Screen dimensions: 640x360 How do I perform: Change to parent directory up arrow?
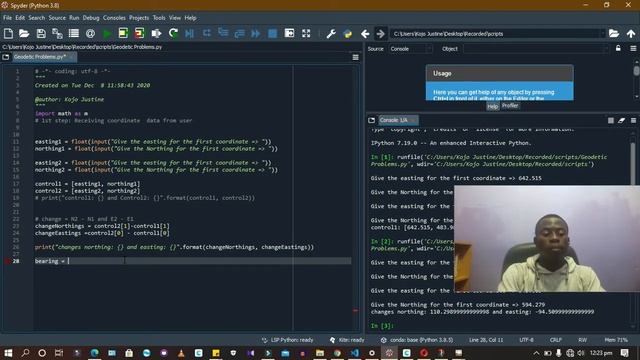click(x=631, y=33)
